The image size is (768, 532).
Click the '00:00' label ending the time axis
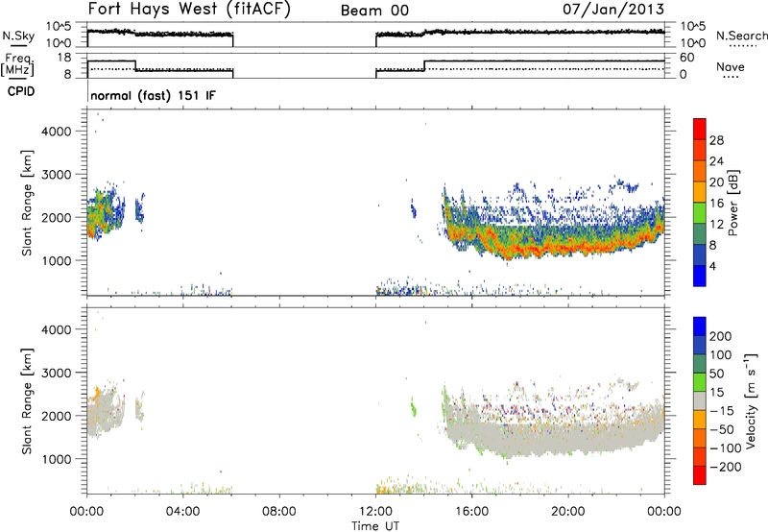click(x=664, y=512)
